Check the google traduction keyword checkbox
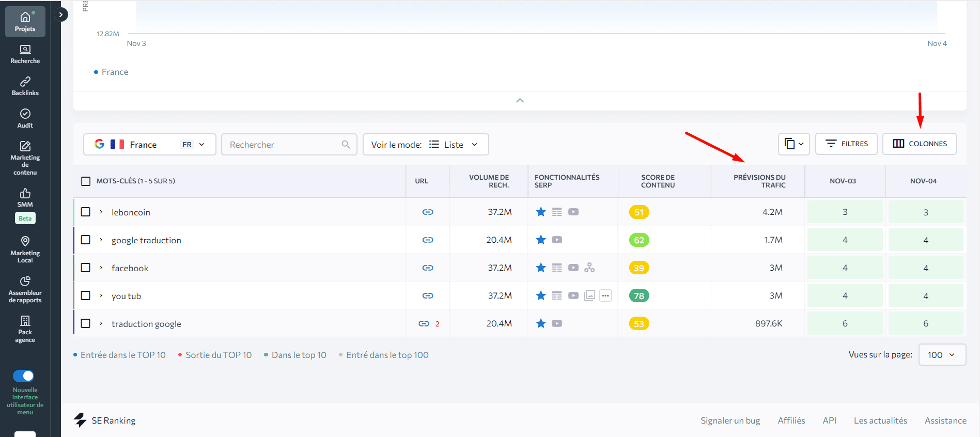The width and height of the screenshot is (980, 437). click(x=86, y=240)
